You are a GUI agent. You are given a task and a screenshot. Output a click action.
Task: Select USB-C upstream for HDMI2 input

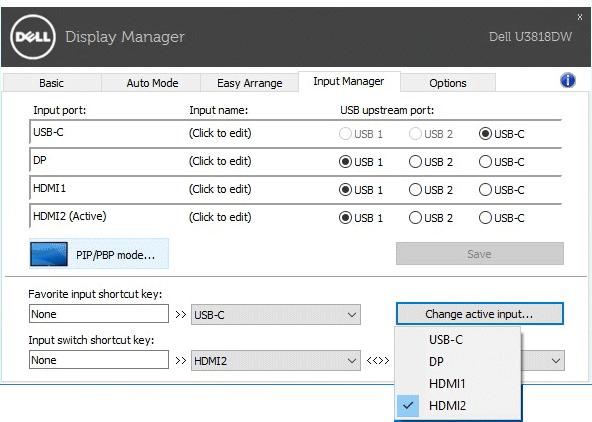(x=501, y=217)
